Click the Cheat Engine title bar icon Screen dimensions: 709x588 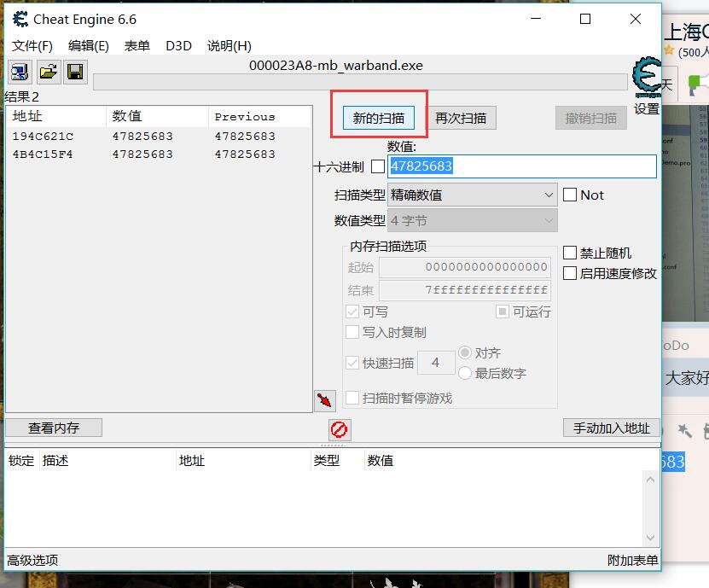point(20,19)
